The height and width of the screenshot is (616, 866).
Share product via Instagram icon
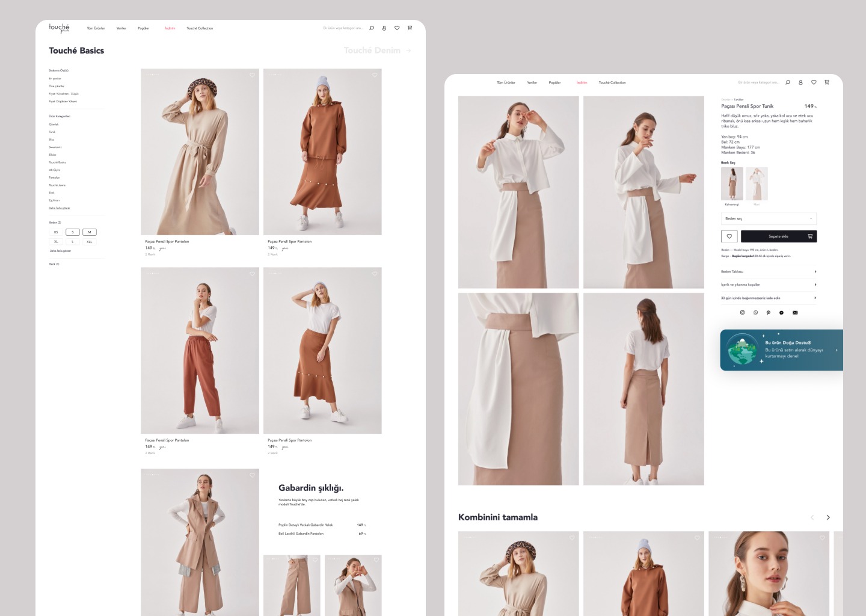[x=742, y=313]
